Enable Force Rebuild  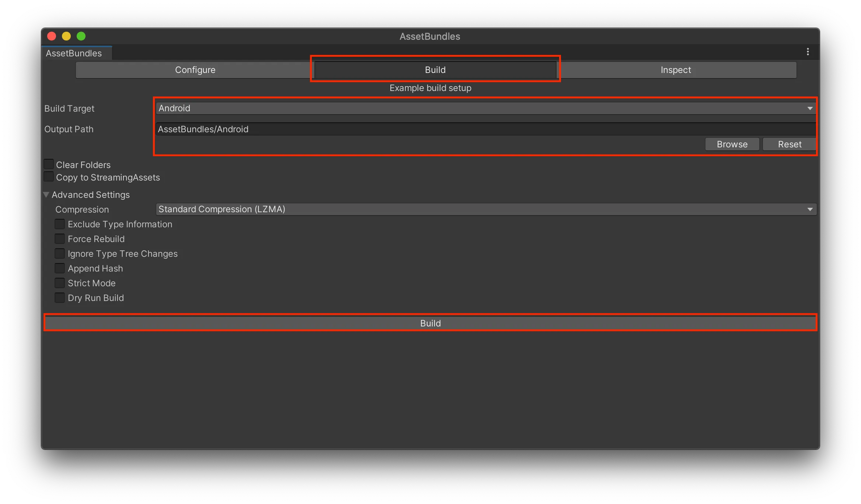(59, 238)
